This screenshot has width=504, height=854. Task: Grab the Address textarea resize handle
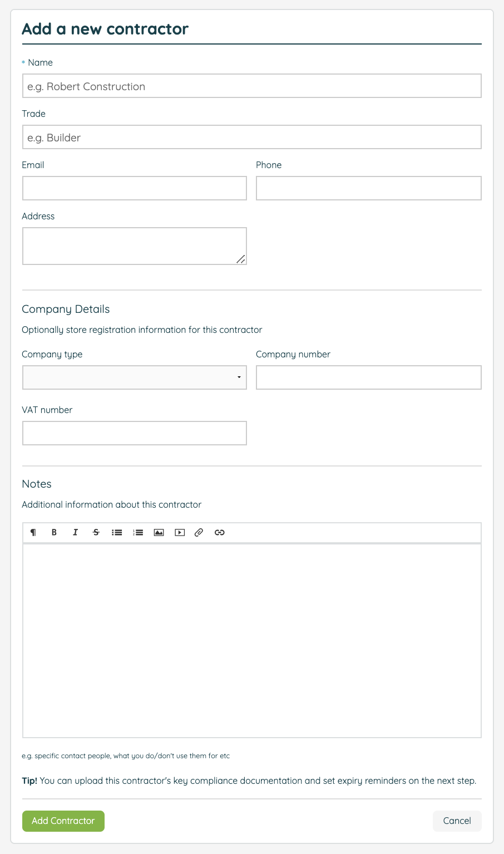pos(241,259)
